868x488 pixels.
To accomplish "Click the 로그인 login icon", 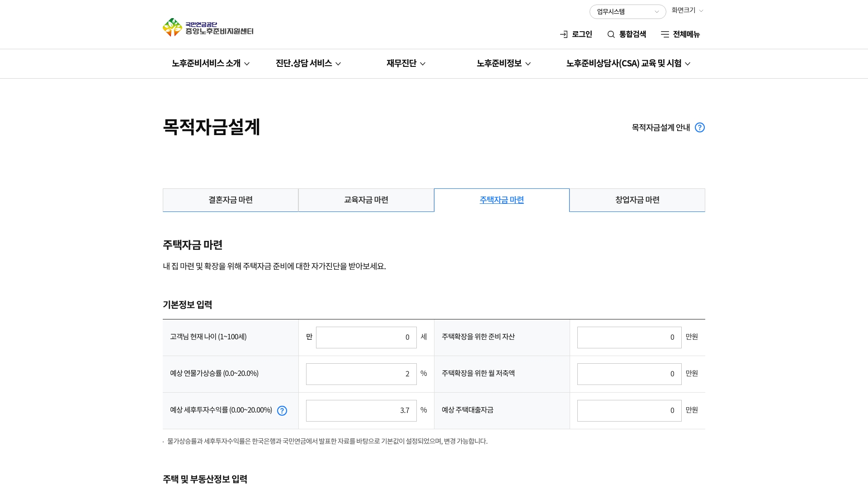I will [x=564, y=34].
